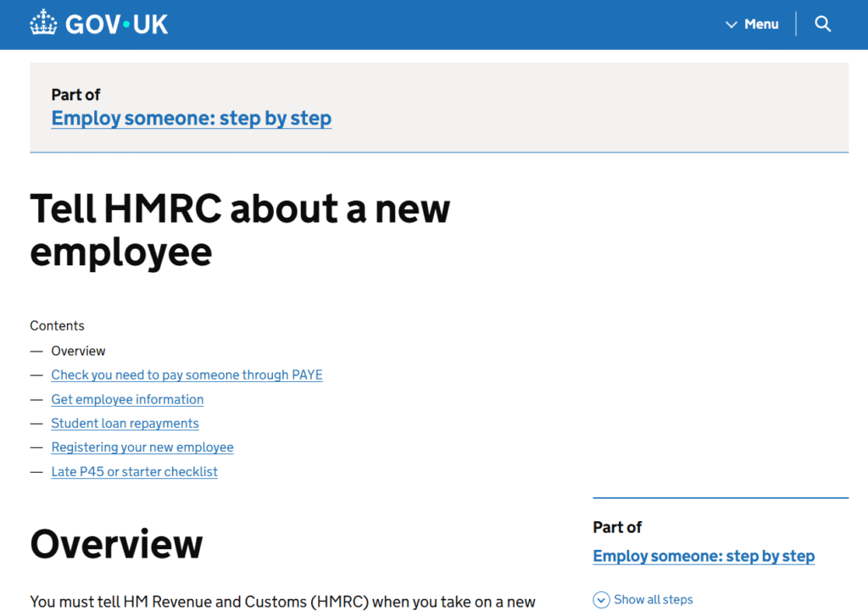Click the GOV.UK crown logo icon
868x616 pixels.
coord(43,24)
